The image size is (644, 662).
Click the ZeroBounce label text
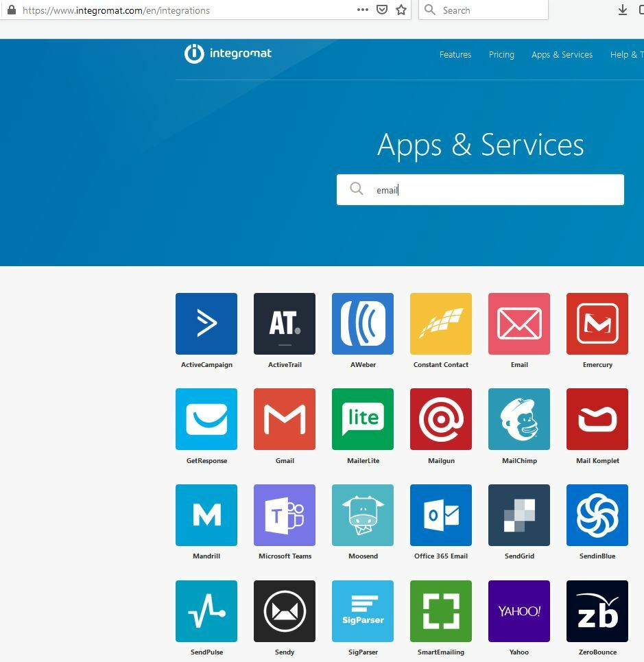[x=597, y=652]
